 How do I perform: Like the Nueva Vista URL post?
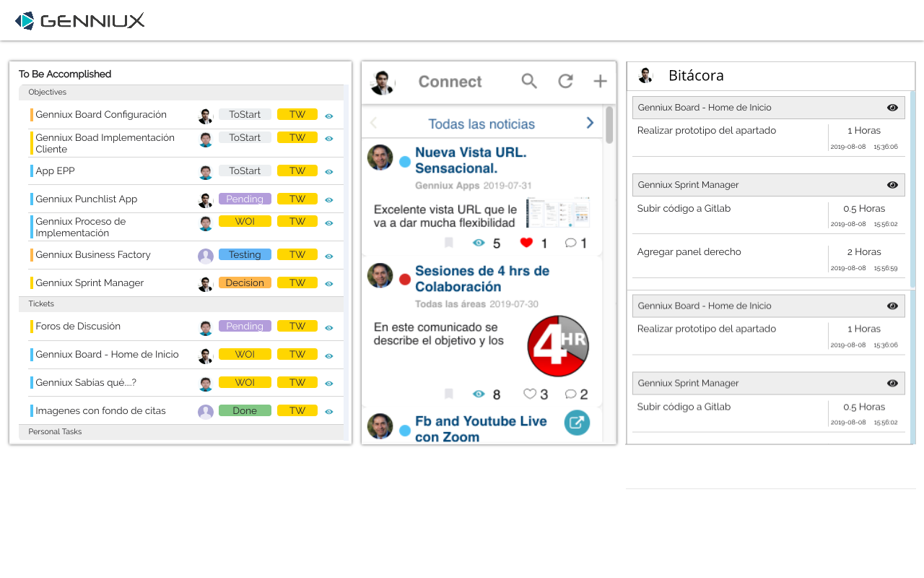point(526,243)
